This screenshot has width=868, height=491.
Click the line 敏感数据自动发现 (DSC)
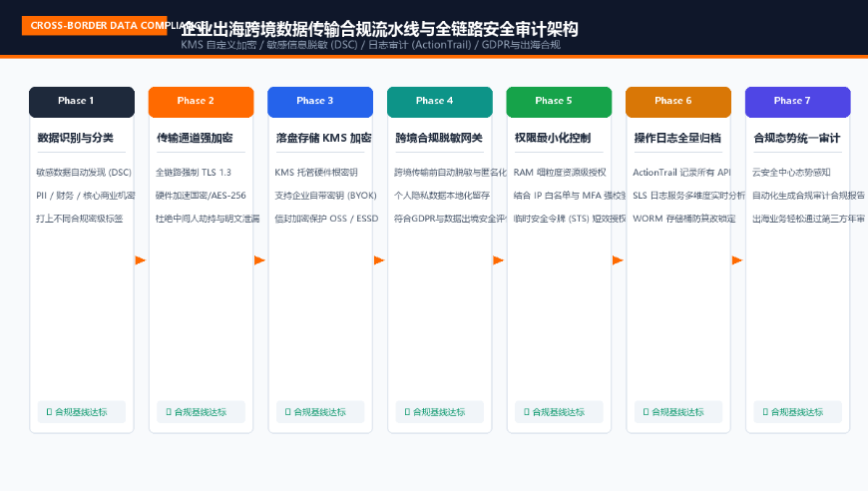(84, 173)
